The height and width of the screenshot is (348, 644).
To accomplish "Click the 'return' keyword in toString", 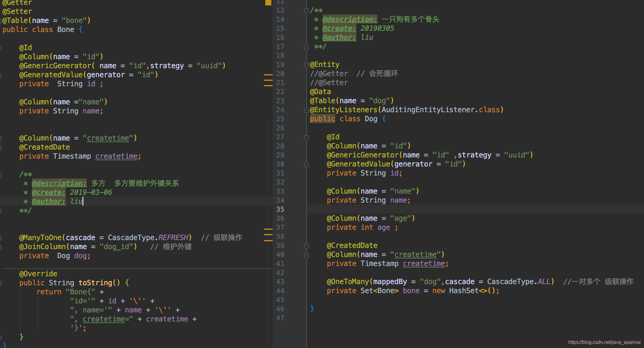I will tap(49, 292).
